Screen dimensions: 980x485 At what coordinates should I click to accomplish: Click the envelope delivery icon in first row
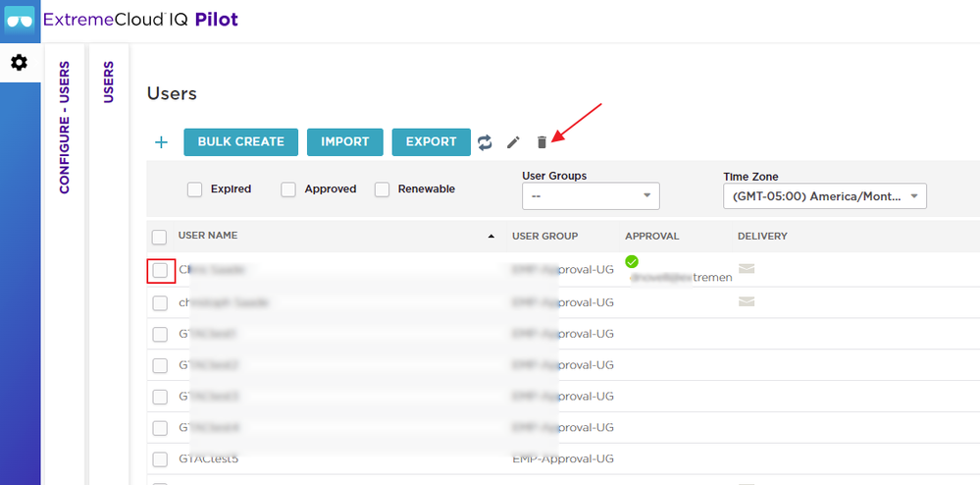[x=746, y=269]
